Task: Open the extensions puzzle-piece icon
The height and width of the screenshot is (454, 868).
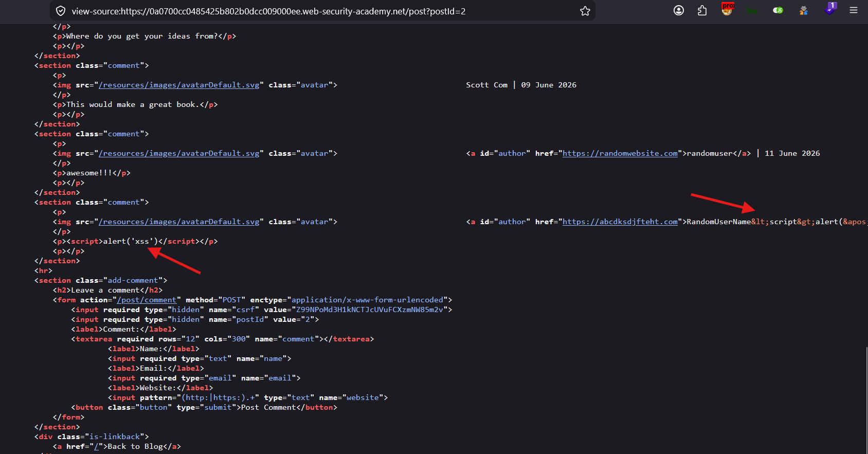Action: pyautogui.click(x=702, y=10)
